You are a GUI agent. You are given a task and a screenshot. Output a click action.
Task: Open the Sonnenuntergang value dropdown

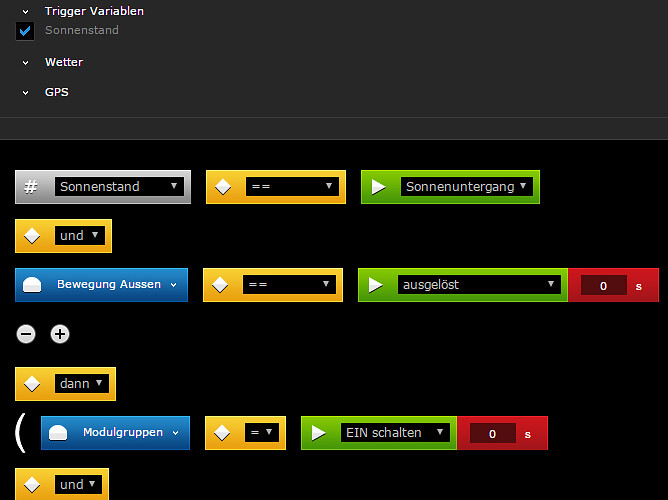466,187
